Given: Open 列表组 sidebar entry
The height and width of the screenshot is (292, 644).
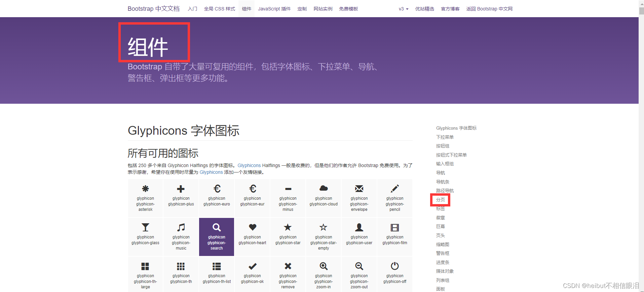Looking at the screenshot, I should pos(443,280).
